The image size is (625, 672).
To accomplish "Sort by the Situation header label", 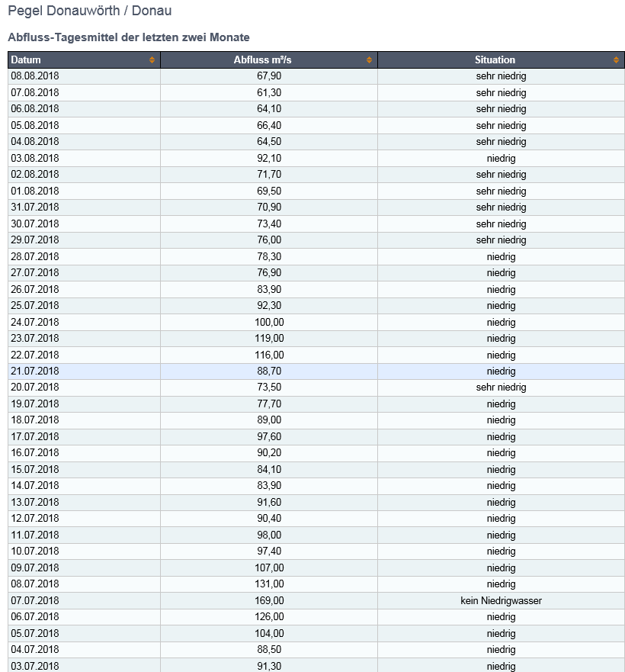I will point(495,60).
